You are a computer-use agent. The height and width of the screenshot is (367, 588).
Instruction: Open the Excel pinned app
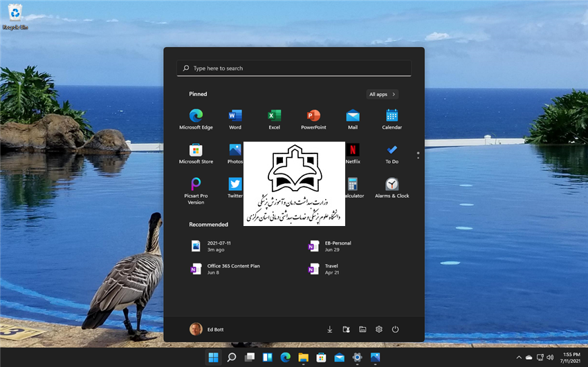[x=274, y=119]
